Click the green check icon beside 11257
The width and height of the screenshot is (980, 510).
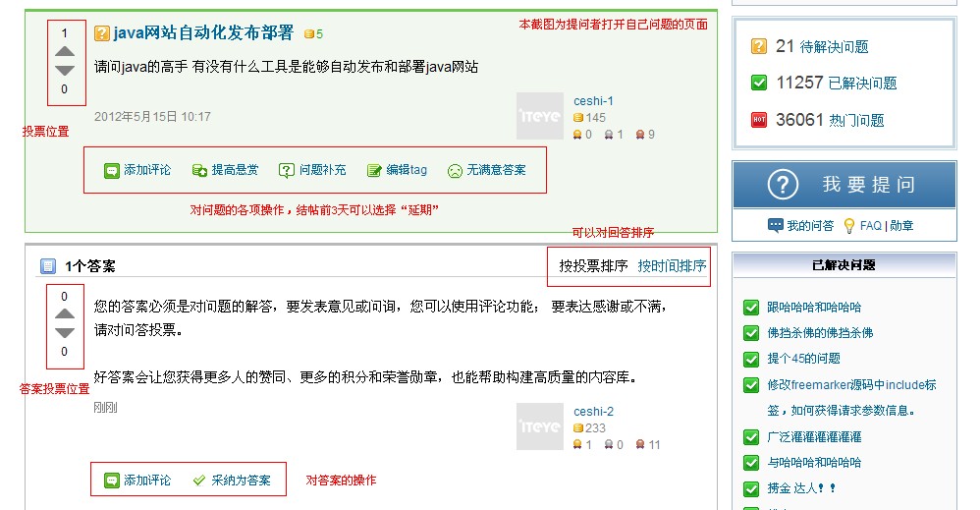click(759, 83)
